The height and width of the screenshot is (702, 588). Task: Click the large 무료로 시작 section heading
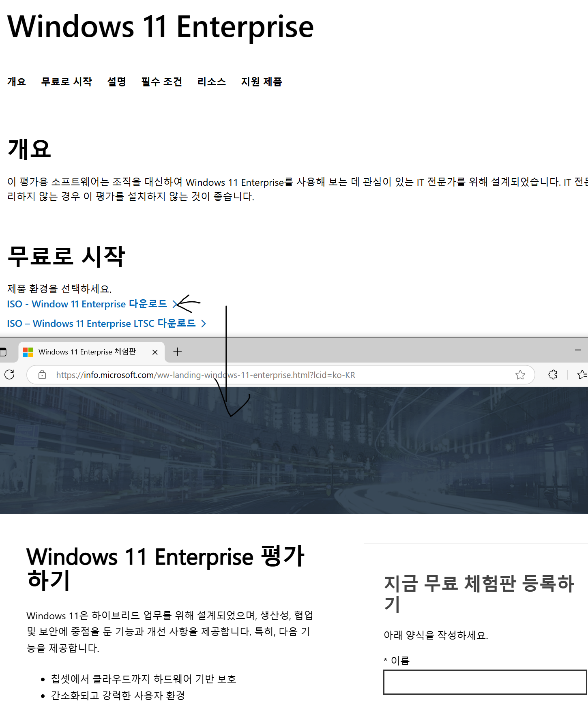coord(66,256)
